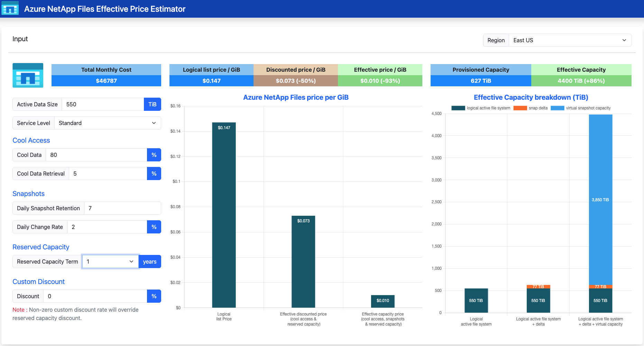Toggle the snap delta legend swatch
Screen dimensions: 644x346
coord(520,108)
